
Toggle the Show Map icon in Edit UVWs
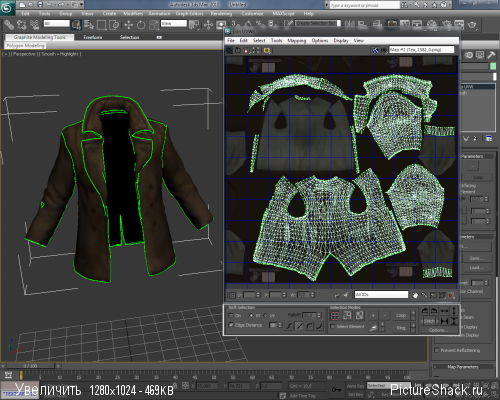tap(375, 50)
